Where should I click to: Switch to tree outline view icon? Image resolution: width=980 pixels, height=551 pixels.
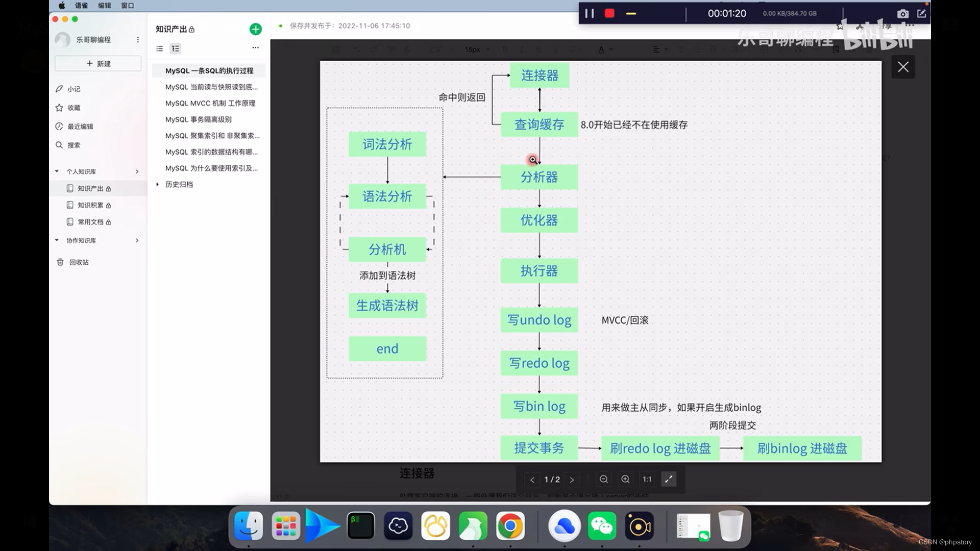pos(176,48)
